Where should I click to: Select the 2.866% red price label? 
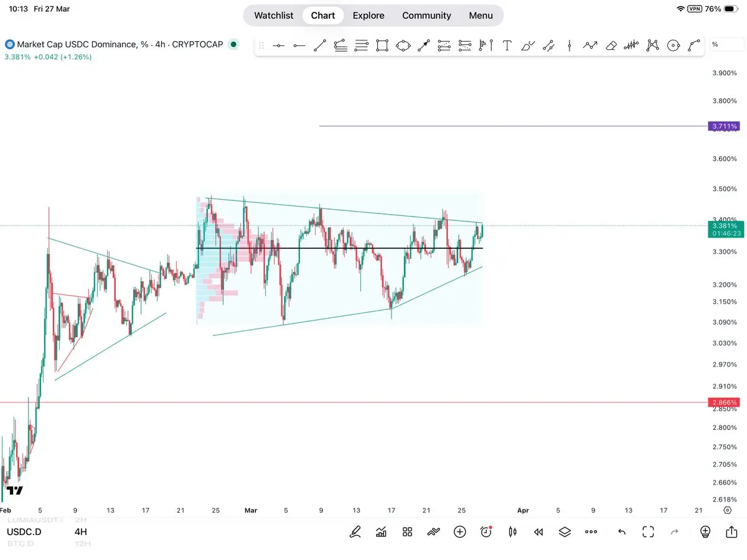tap(723, 403)
